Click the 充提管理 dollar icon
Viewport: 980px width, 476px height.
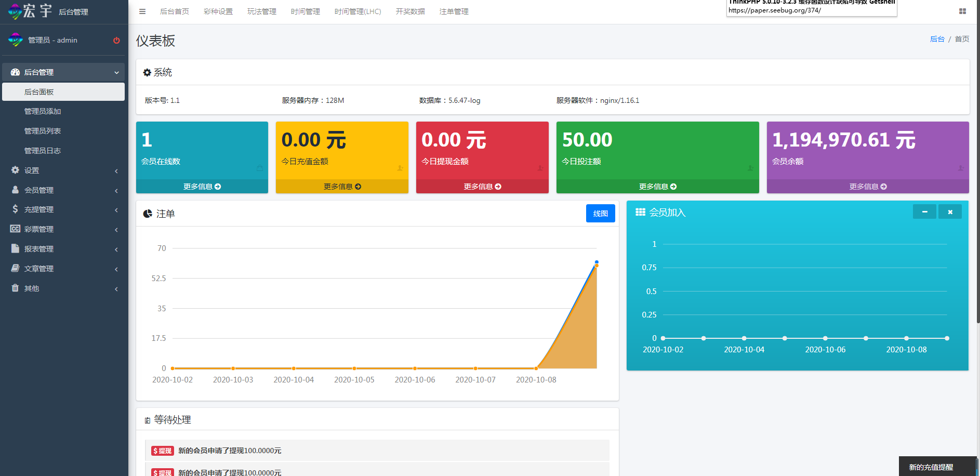tap(15, 209)
